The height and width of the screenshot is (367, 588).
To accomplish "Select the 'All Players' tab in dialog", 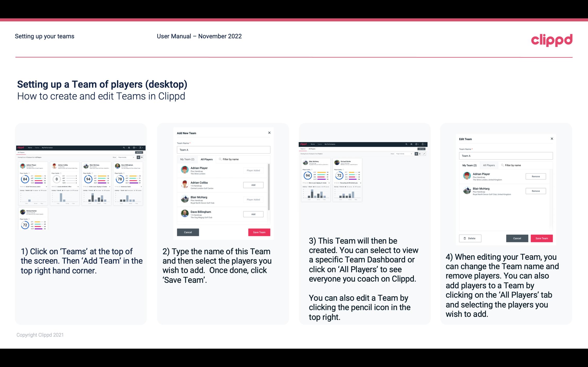I will pos(207,159).
